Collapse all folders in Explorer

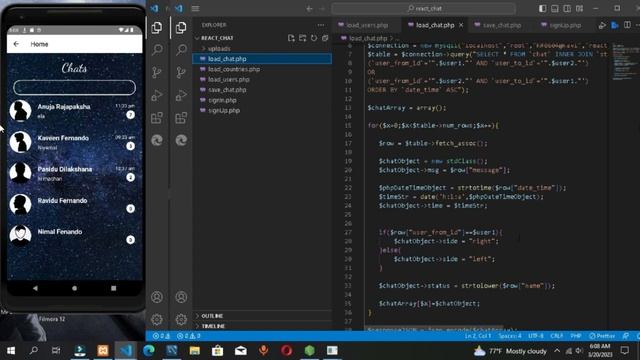(x=325, y=38)
